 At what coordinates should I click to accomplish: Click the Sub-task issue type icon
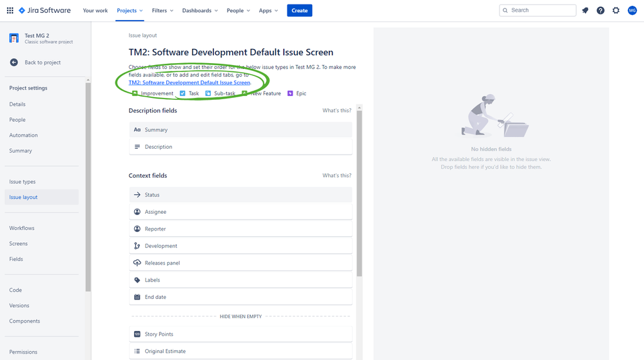click(x=208, y=93)
